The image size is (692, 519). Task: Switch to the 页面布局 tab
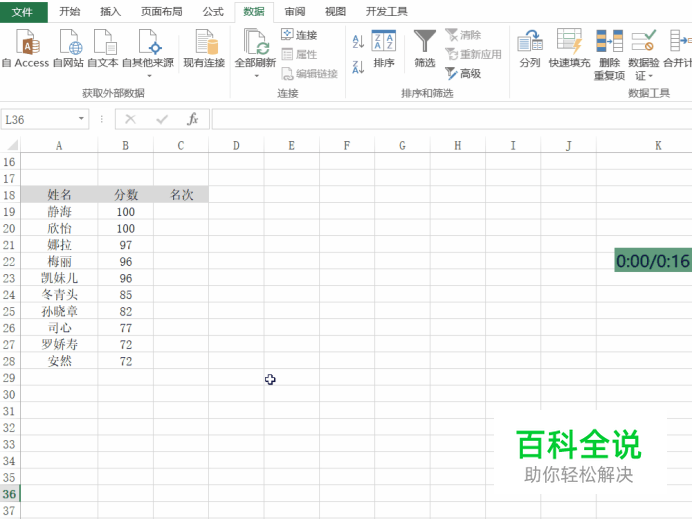point(162,11)
